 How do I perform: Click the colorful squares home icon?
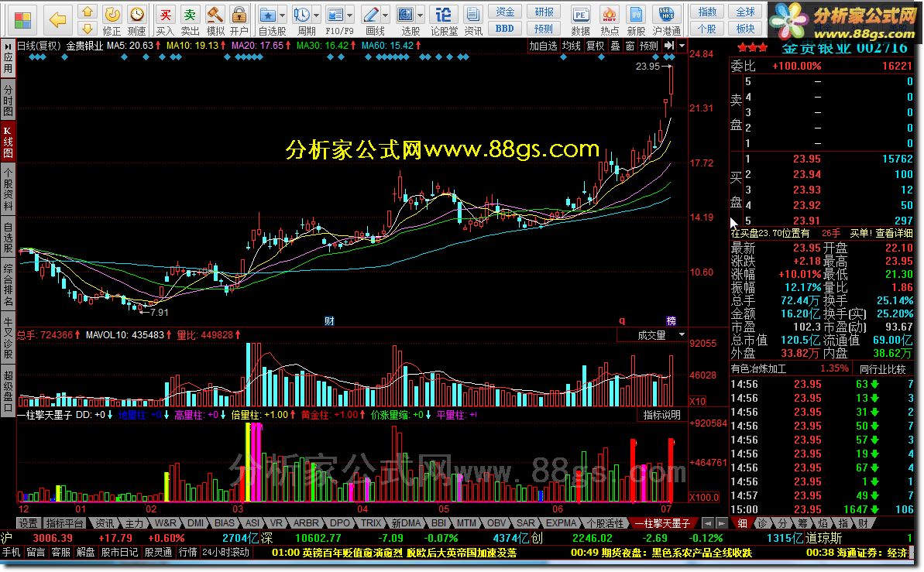[x=23, y=21]
